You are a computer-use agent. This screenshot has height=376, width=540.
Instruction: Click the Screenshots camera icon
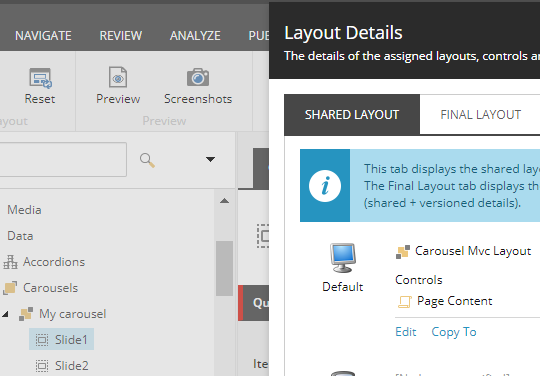click(198, 77)
